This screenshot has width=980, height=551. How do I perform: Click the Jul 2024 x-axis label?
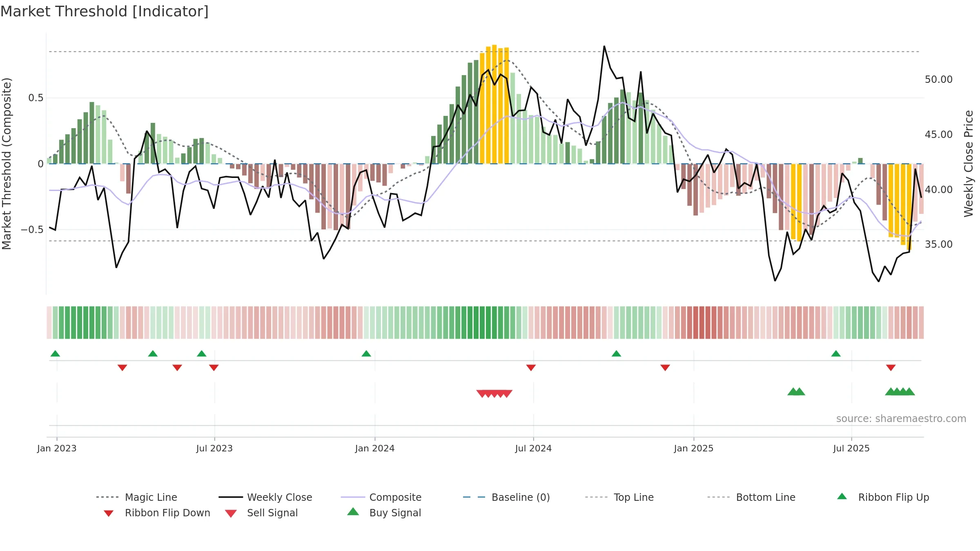[x=533, y=448]
